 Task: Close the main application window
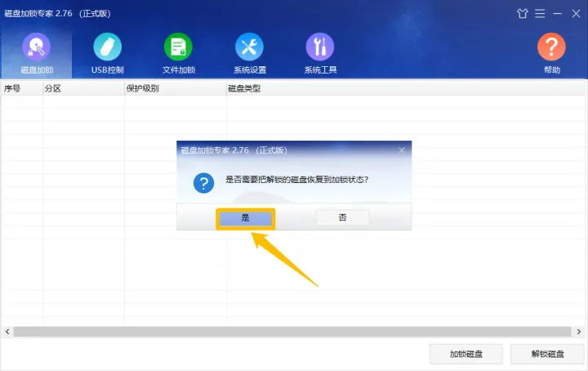click(576, 14)
